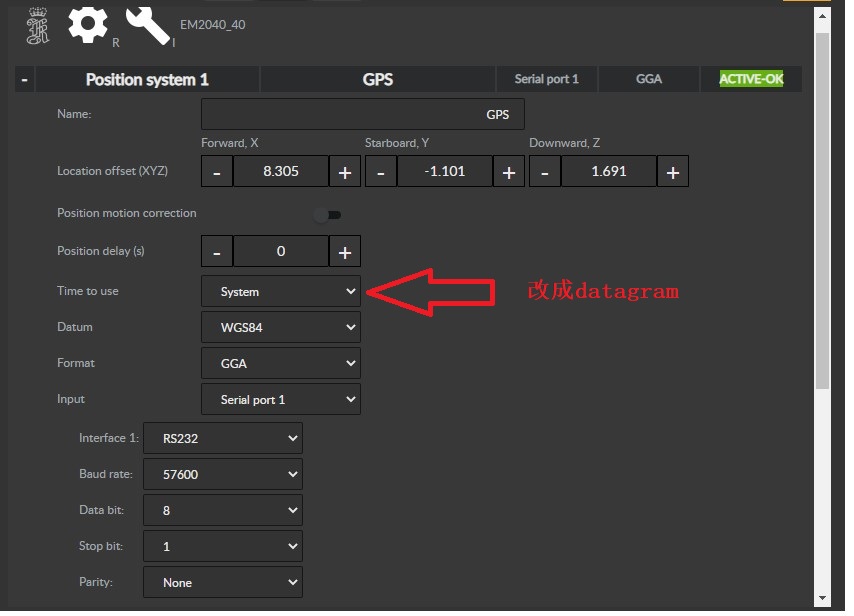854x616 pixels.
Task: Open installation wrench icon
Action: pos(148,26)
